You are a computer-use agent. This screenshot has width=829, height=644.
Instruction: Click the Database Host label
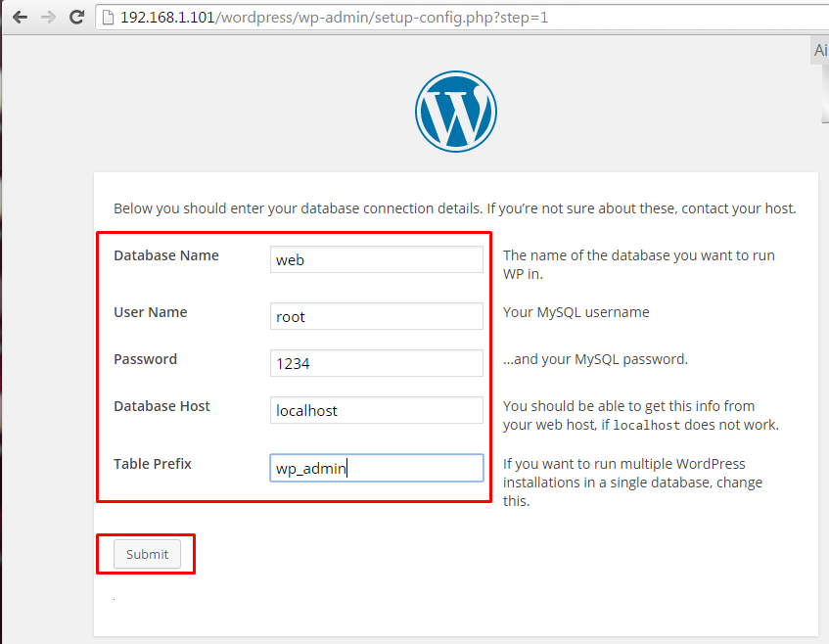tap(161, 406)
